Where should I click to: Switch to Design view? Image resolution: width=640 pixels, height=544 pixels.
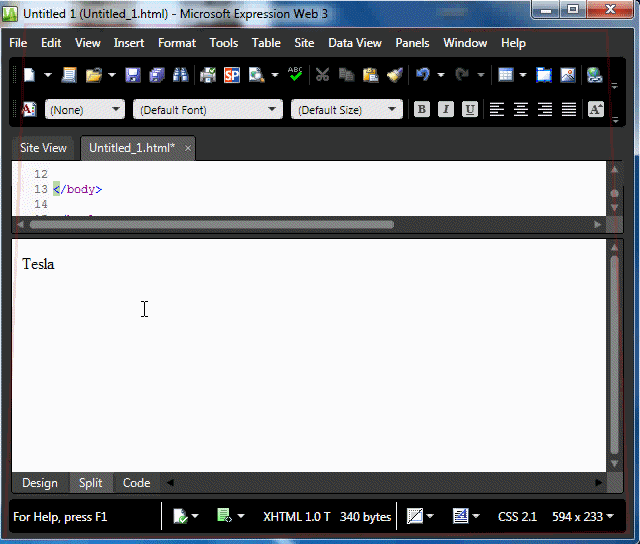coord(40,483)
